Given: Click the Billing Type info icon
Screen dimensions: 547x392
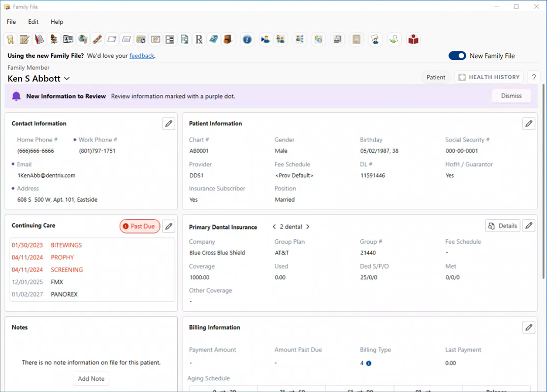Looking at the screenshot, I should [x=369, y=364].
